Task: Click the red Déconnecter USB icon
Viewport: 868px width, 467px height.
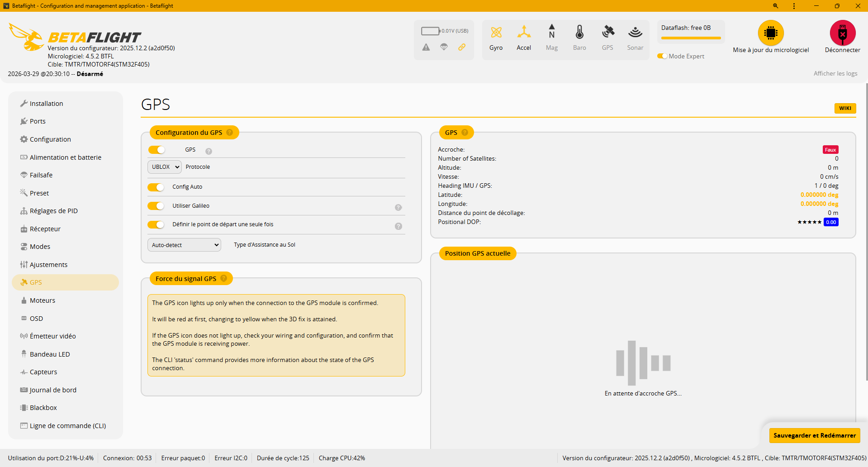Action: pos(842,33)
